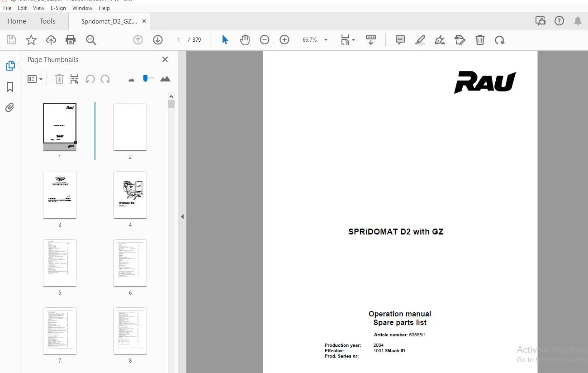The height and width of the screenshot is (373, 588).
Task: Select page 4 thumbnail with machine drawing
Action: (x=130, y=195)
